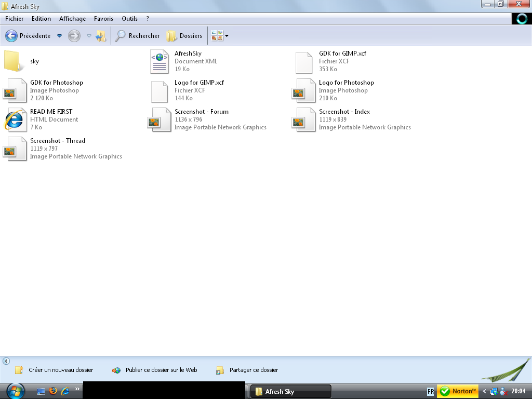This screenshot has height=399, width=532.
Task: Open the Précédente history dropdown arrow
Action: (59, 36)
